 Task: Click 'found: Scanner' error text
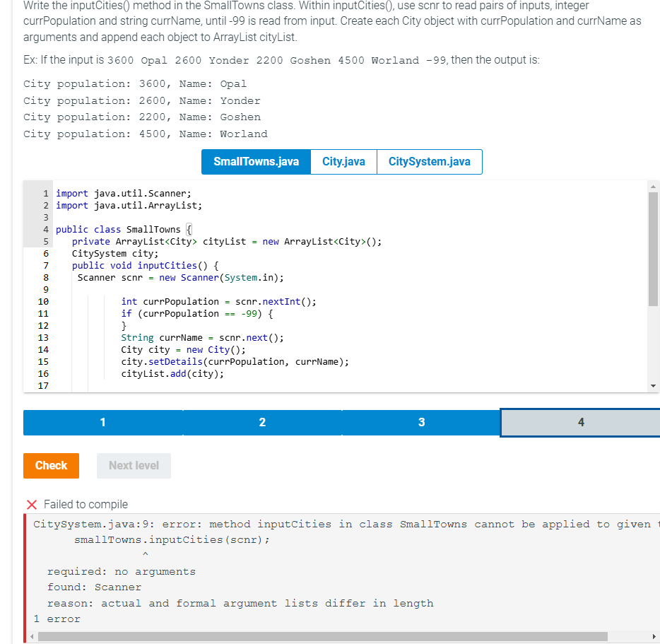94,587
